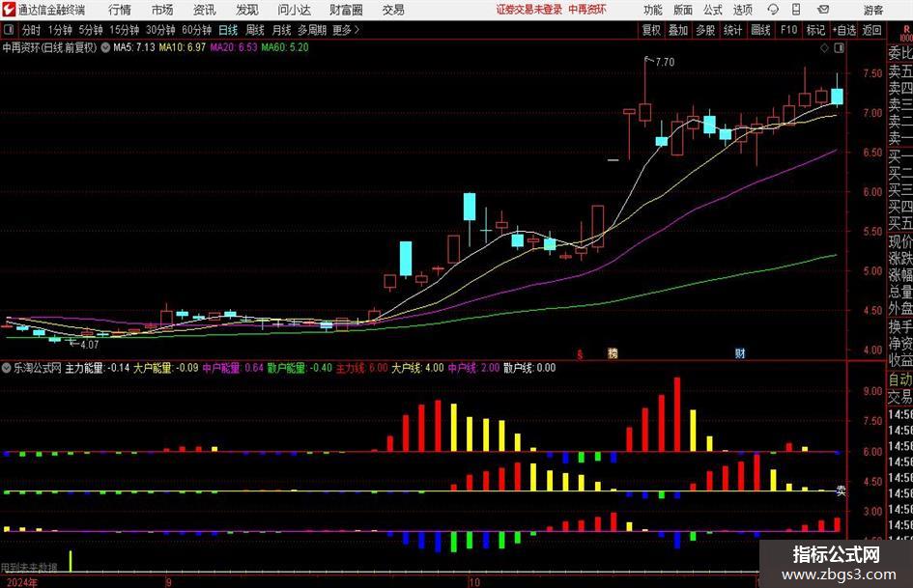Image resolution: width=913 pixels, height=588 pixels.
Task: Toggle the panel layout icon left of 分时
Action: tap(9, 30)
